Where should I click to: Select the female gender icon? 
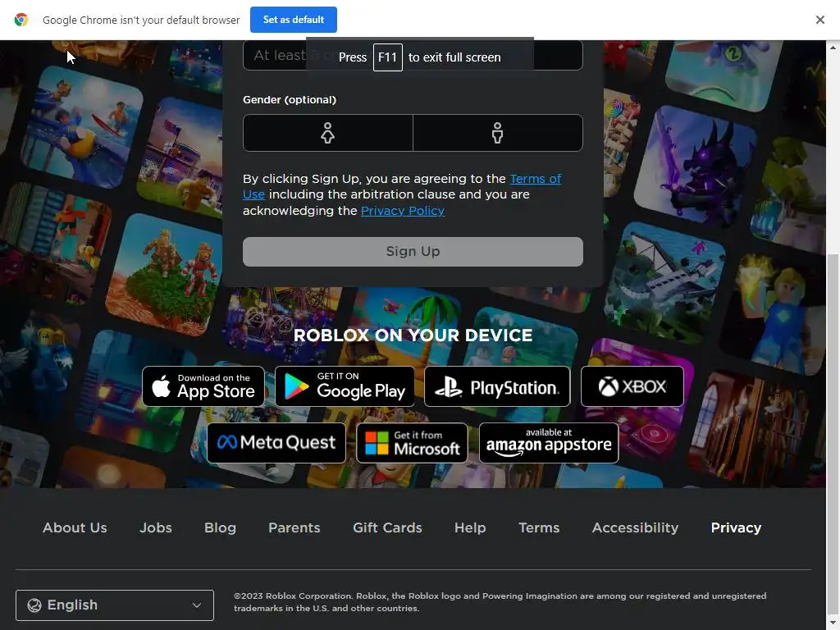point(327,133)
